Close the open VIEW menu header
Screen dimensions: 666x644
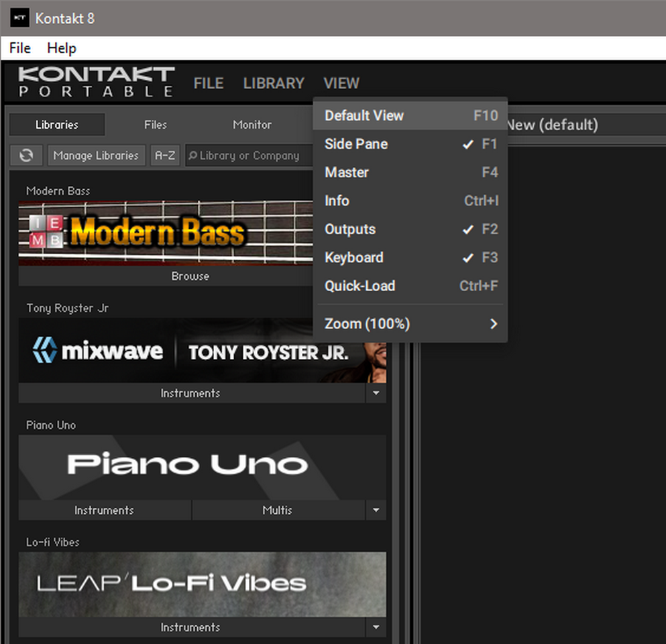tap(341, 83)
